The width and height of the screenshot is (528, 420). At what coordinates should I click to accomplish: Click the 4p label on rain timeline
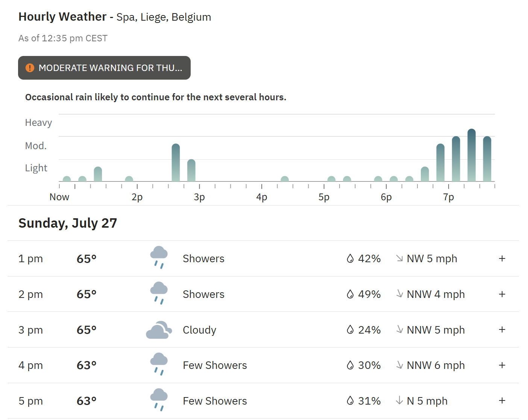tap(262, 197)
